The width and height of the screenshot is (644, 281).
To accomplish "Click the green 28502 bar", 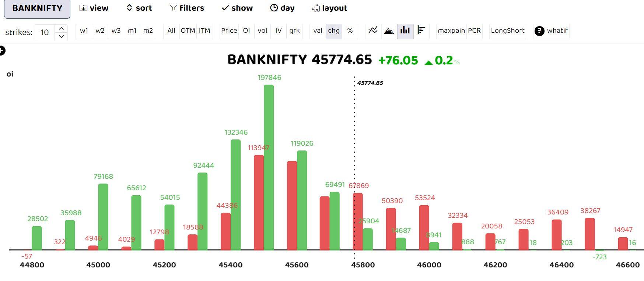I will [x=37, y=238].
